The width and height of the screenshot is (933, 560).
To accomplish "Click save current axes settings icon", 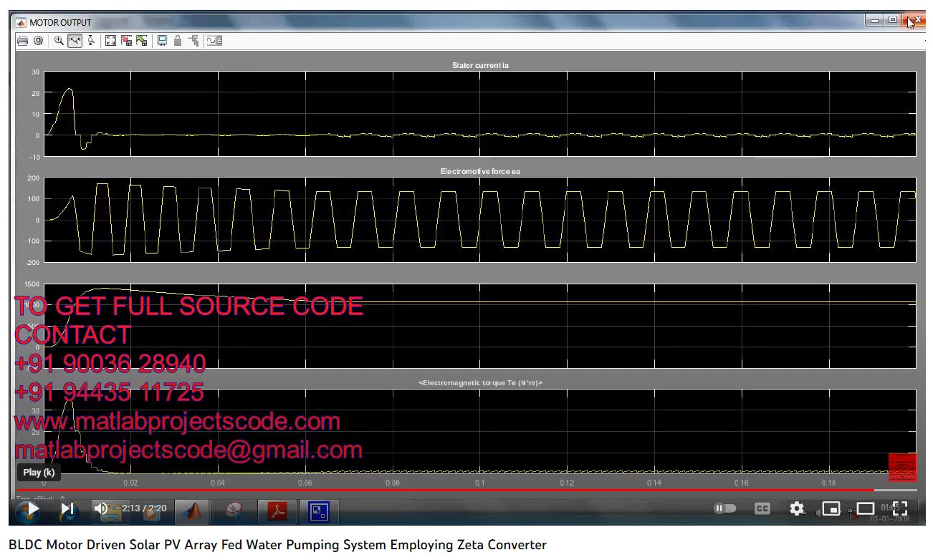I will coord(126,41).
